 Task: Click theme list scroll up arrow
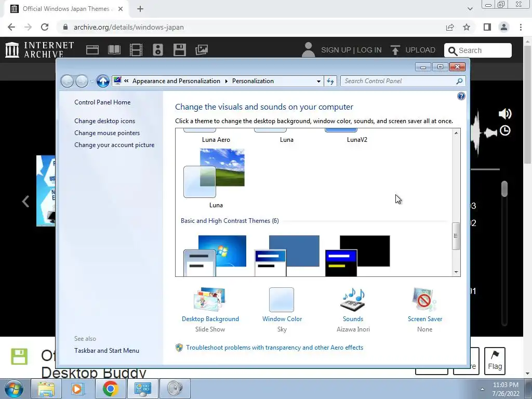click(456, 133)
